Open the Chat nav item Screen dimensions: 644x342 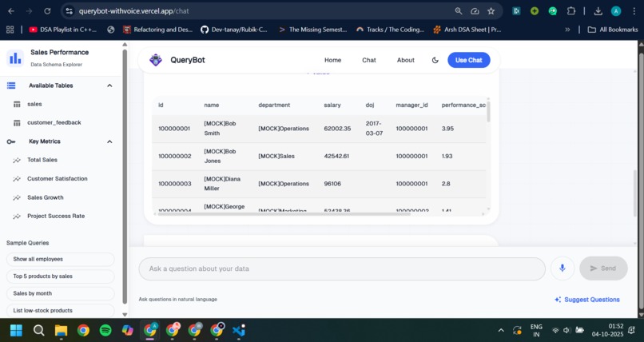coord(369,60)
